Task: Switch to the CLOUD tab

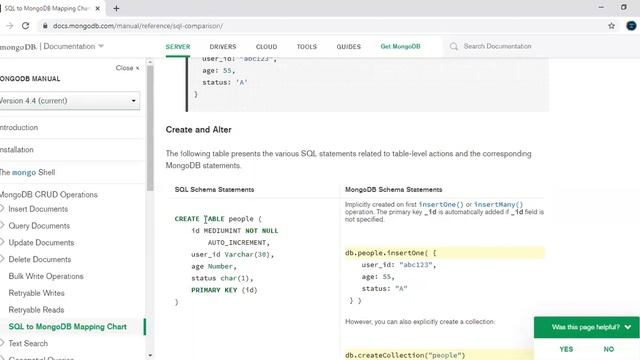Action: [266, 47]
